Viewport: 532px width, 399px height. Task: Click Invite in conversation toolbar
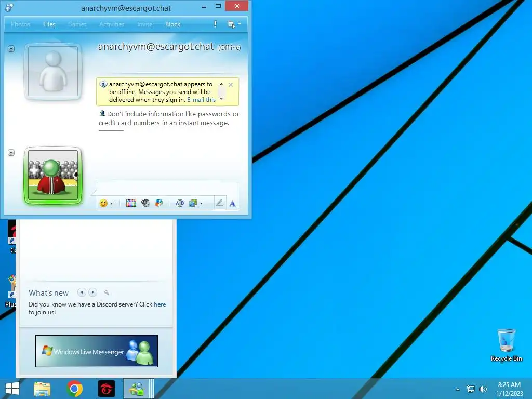[145, 24]
